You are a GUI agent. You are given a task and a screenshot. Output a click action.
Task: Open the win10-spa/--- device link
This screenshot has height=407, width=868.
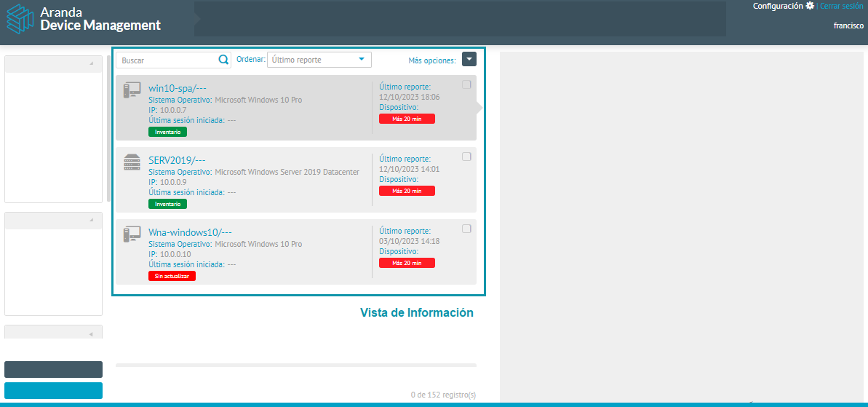click(x=177, y=88)
